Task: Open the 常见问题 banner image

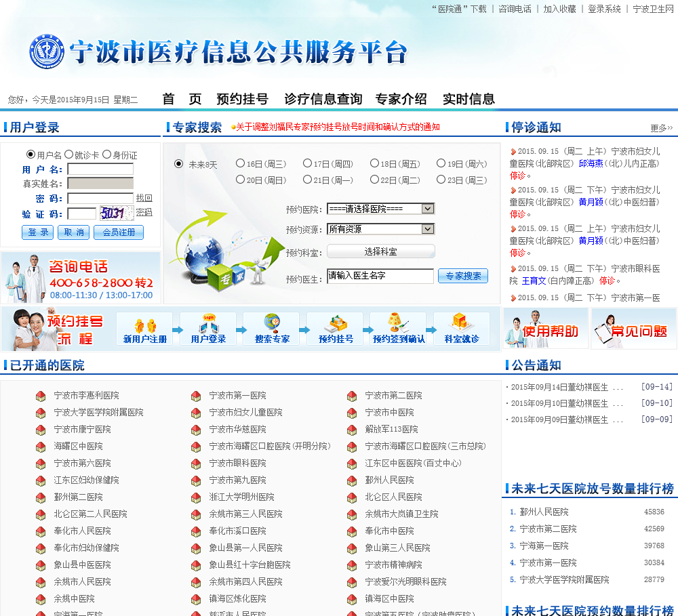Action: [x=634, y=329]
